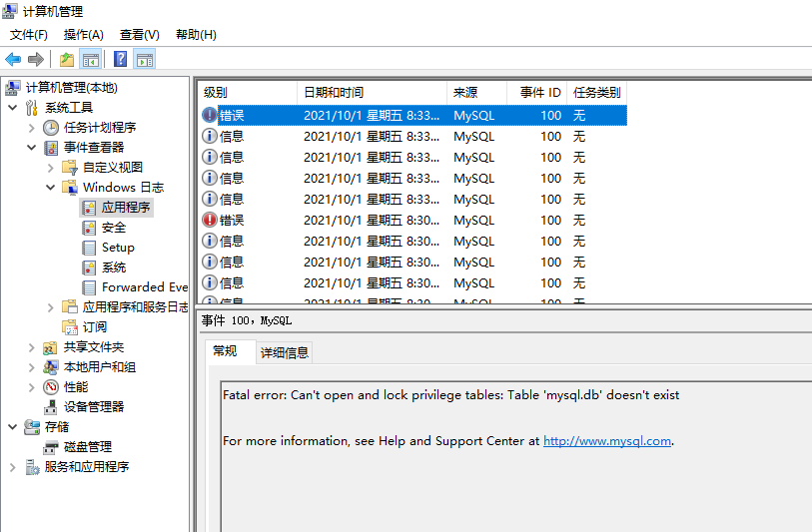Expand the 性能 node

pos(32,387)
